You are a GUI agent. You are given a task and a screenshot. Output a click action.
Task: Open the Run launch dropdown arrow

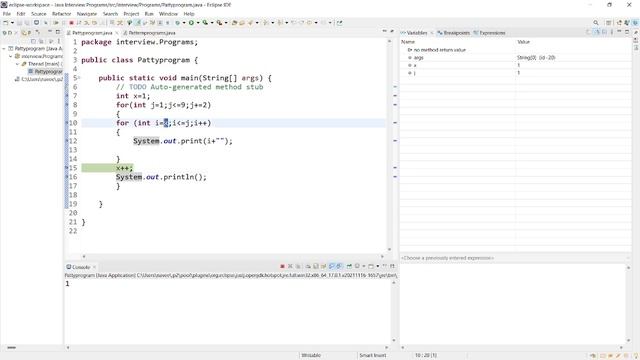198,23
